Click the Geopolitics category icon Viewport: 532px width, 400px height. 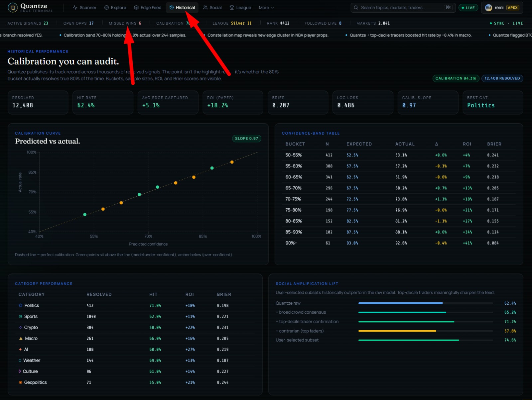coord(21,382)
